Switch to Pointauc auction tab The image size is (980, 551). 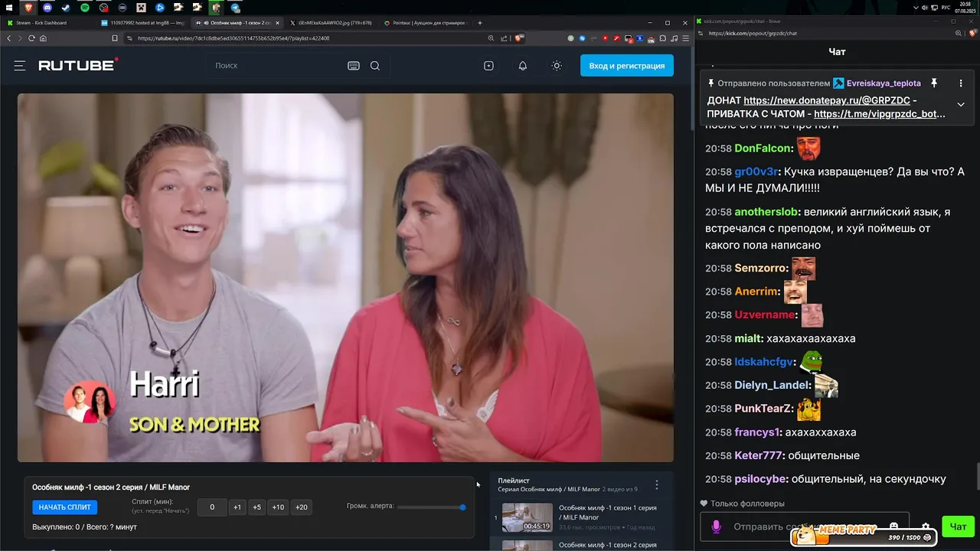click(425, 23)
